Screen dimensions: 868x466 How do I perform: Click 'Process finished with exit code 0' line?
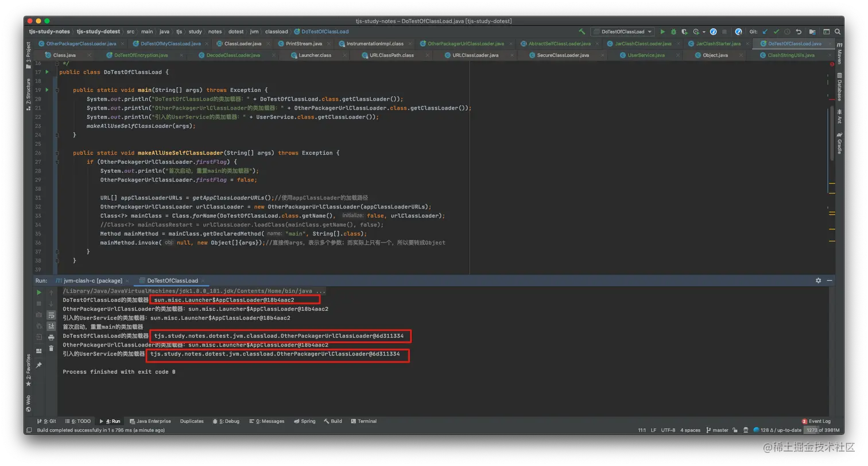pyautogui.click(x=119, y=372)
